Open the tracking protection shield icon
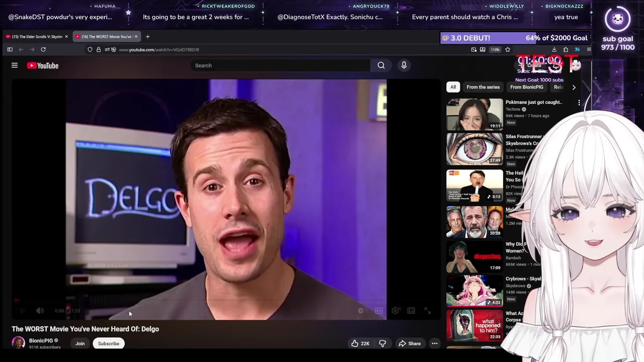The image size is (644, 362). 90,49
